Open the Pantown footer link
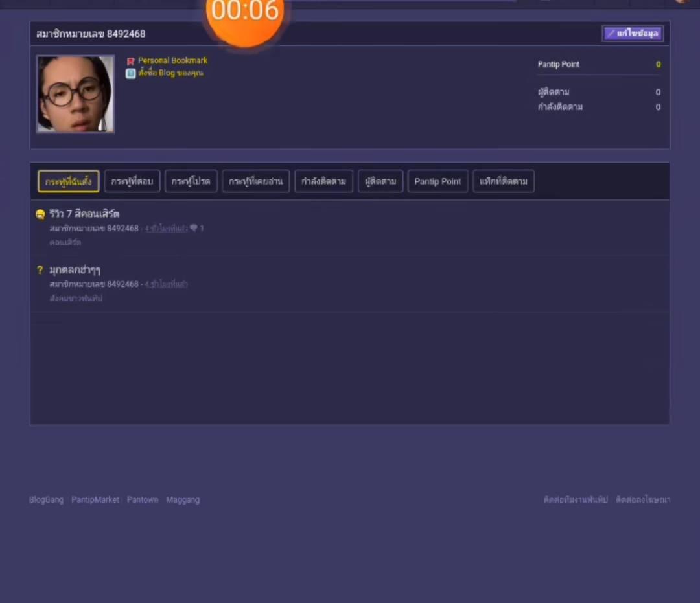Screen dimensions: 700x603 (x=143, y=500)
